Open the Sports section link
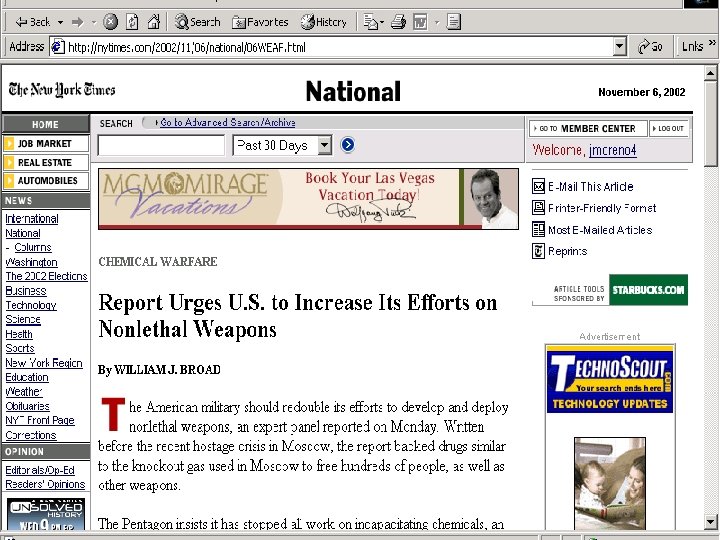The height and width of the screenshot is (540, 720). coord(20,349)
